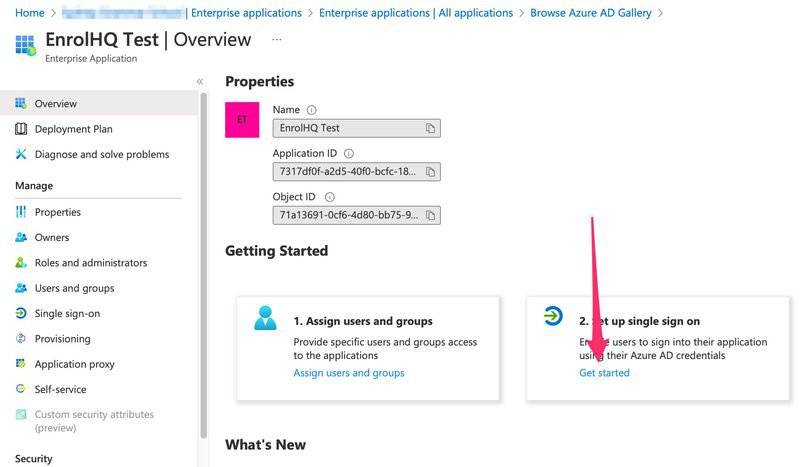The width and height of the screenshot is (800, 467).
Task: Click the Name input field
Action: [357, 128]
